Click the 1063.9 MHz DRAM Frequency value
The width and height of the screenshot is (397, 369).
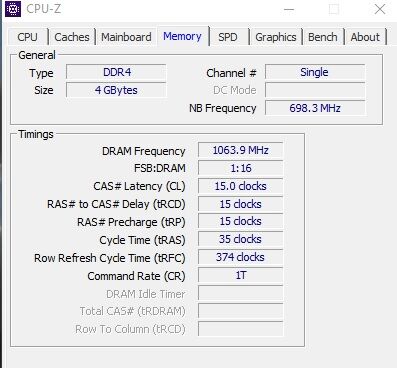(240, 150)
